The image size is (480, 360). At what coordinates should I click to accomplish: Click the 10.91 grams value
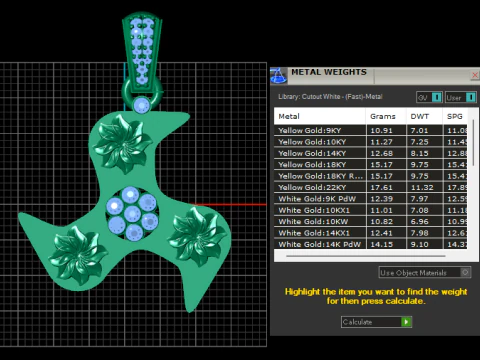[x=381, y=131]
